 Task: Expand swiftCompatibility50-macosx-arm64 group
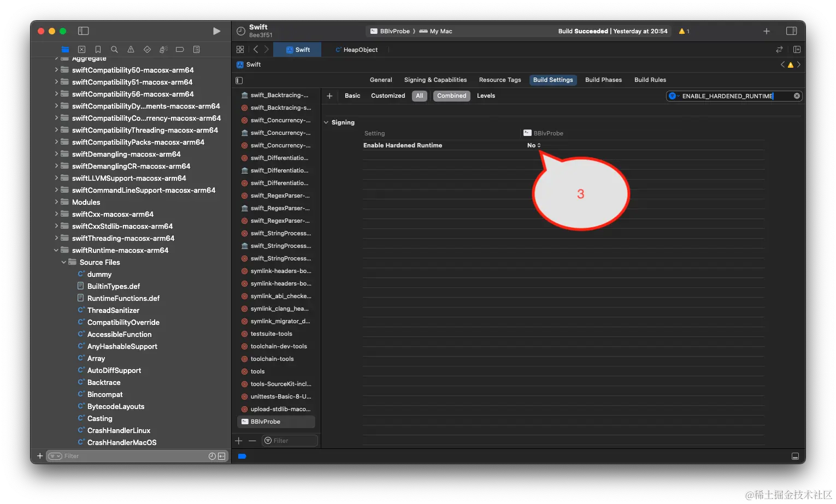(x=56, y=70)
